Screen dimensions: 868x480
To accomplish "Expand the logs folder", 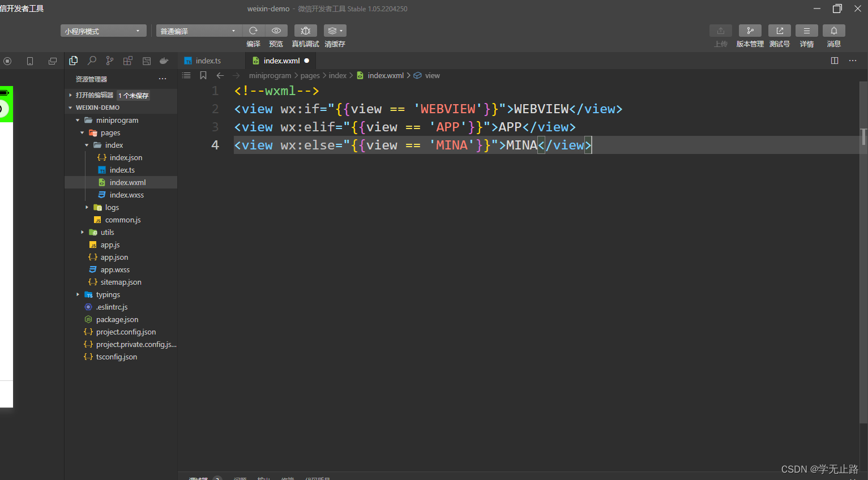I will [87, 207].
